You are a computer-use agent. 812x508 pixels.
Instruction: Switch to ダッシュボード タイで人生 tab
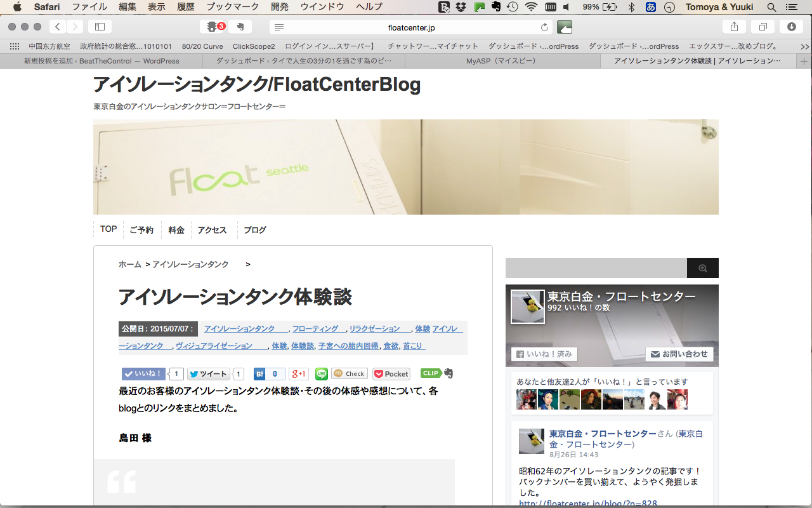(x=304, y=61)
